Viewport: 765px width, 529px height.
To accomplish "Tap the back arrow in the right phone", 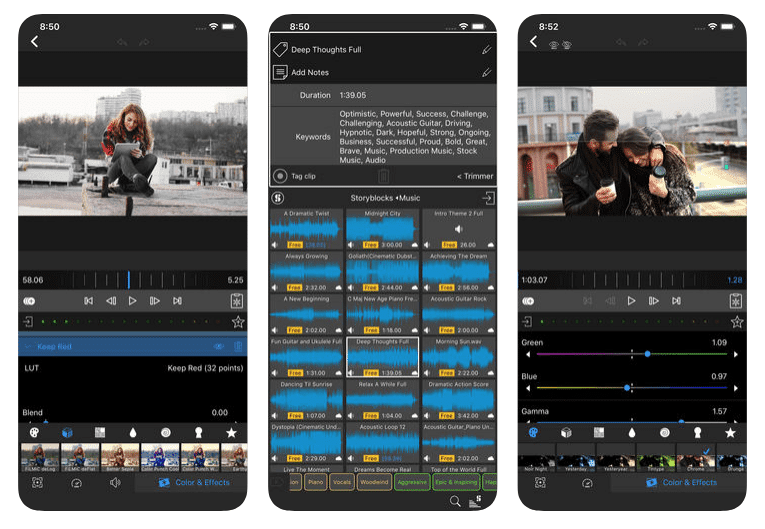I will point(534,41).
